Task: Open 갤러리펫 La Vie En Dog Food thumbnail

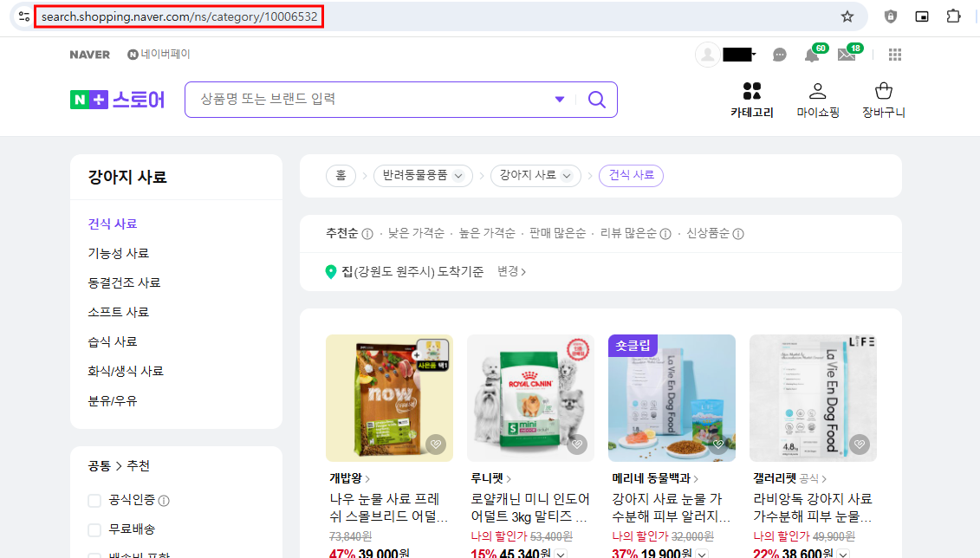Action: 813,398
